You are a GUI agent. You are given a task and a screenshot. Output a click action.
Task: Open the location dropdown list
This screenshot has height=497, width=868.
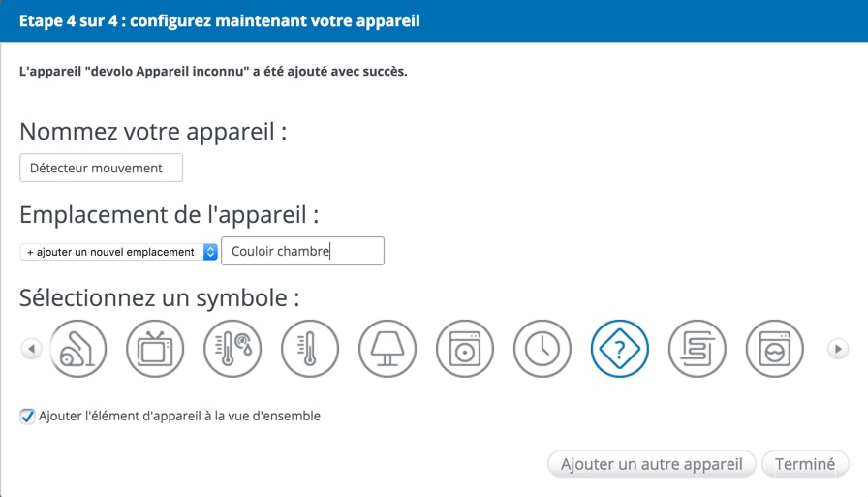click(119, 252)
